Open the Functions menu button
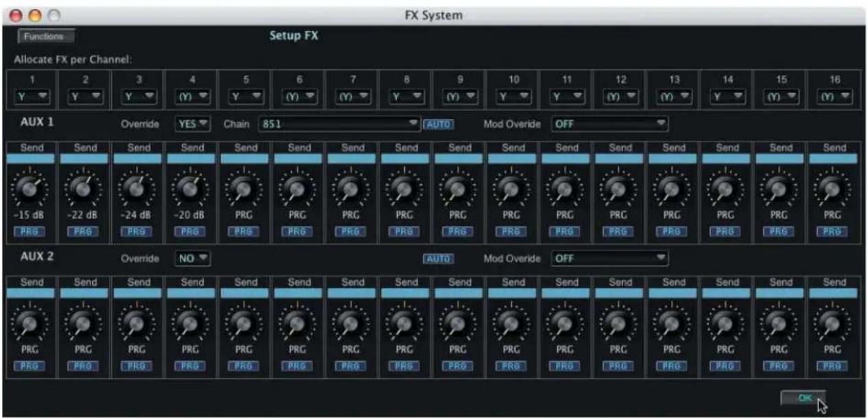 pyautogui.click(x=47, y=36)
